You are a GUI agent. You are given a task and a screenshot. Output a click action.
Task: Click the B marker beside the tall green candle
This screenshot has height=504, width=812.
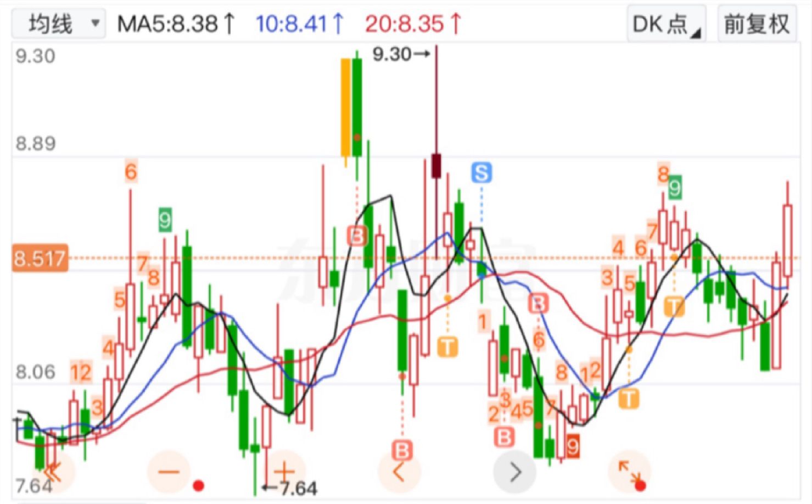(x=357, y=236)
